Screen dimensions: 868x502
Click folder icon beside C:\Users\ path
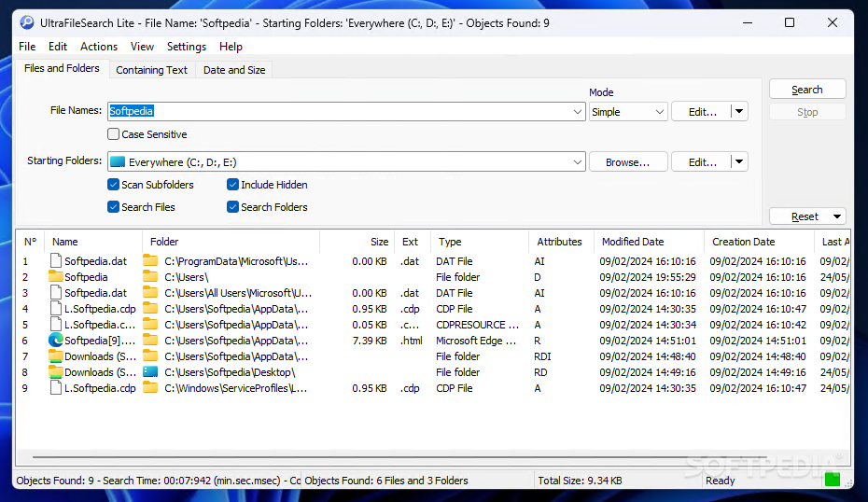pos(150,276)
